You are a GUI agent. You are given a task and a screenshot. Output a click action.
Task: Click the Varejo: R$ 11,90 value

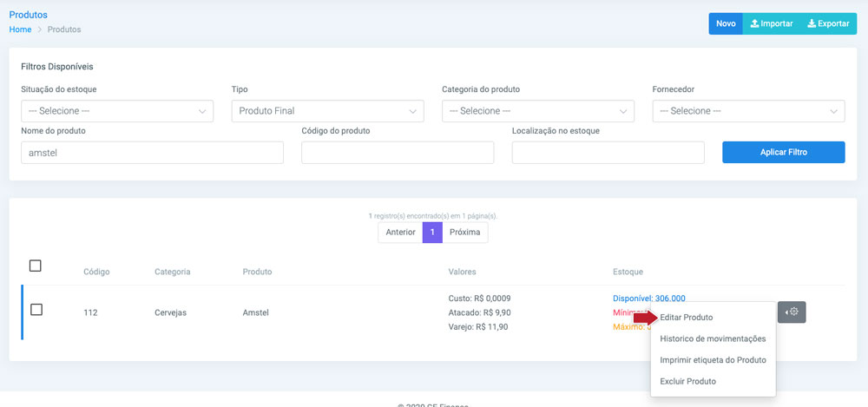477,326
